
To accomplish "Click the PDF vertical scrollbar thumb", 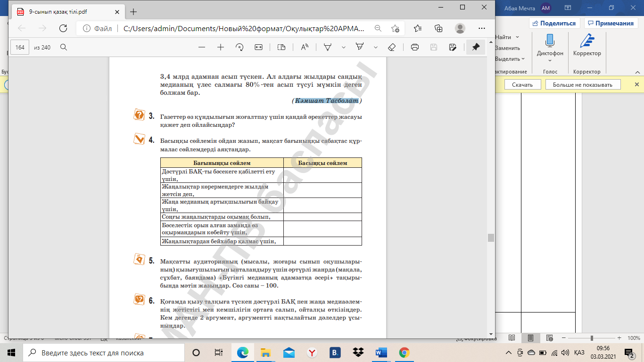I will (491, 238).
